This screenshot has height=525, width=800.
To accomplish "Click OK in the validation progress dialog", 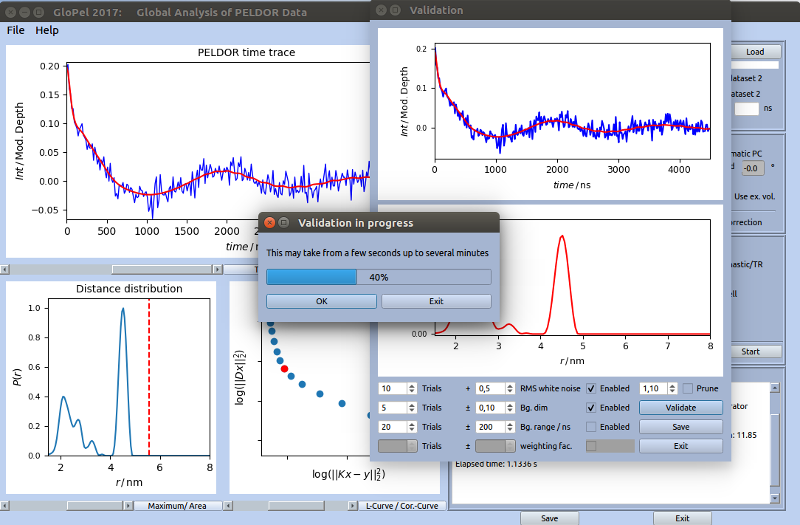I will [321, 301].
